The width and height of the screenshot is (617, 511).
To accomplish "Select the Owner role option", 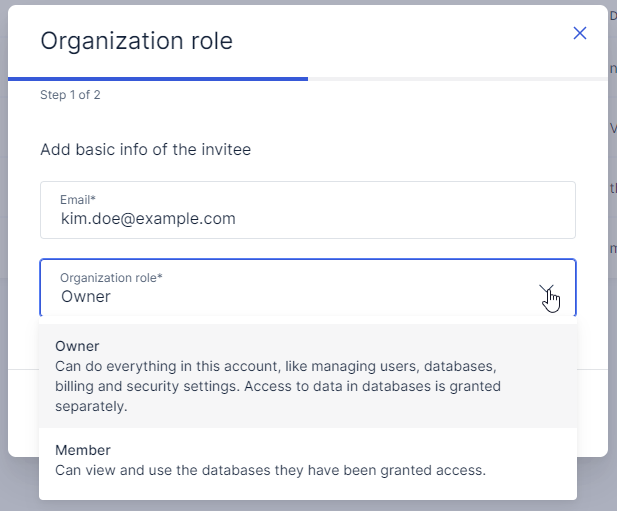I will click(x=307, y=375).
